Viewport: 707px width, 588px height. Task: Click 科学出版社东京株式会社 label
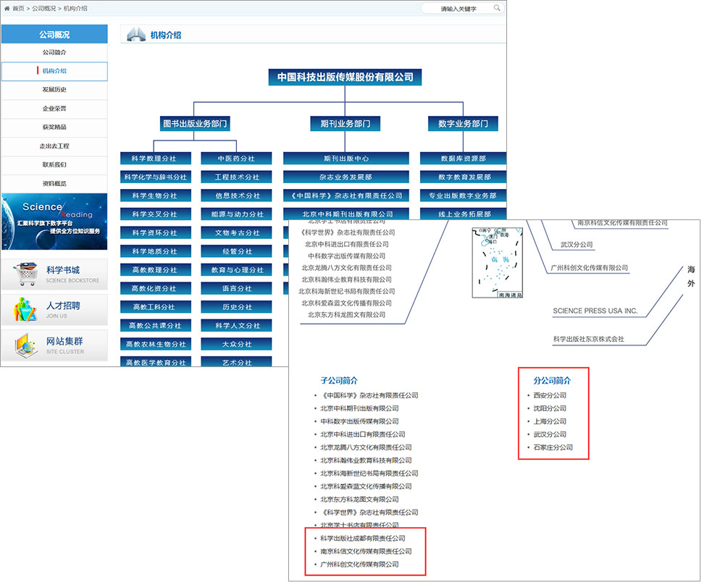(588, 339)
